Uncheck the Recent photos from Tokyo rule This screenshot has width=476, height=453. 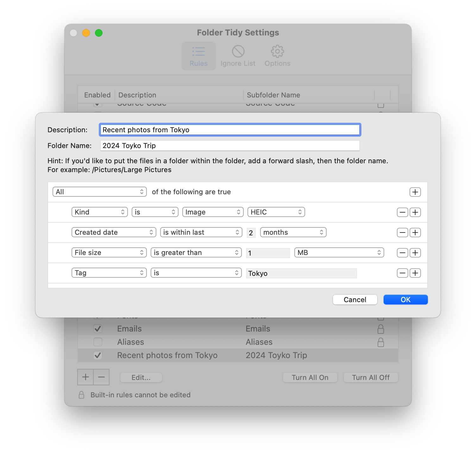tap(98, 355)
